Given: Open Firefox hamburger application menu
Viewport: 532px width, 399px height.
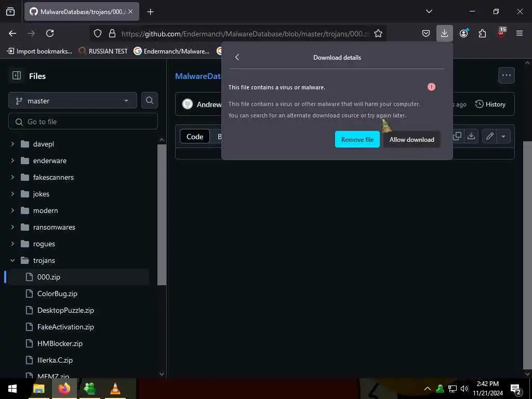Looking at the screenshot, I should (x=520, y=33).
